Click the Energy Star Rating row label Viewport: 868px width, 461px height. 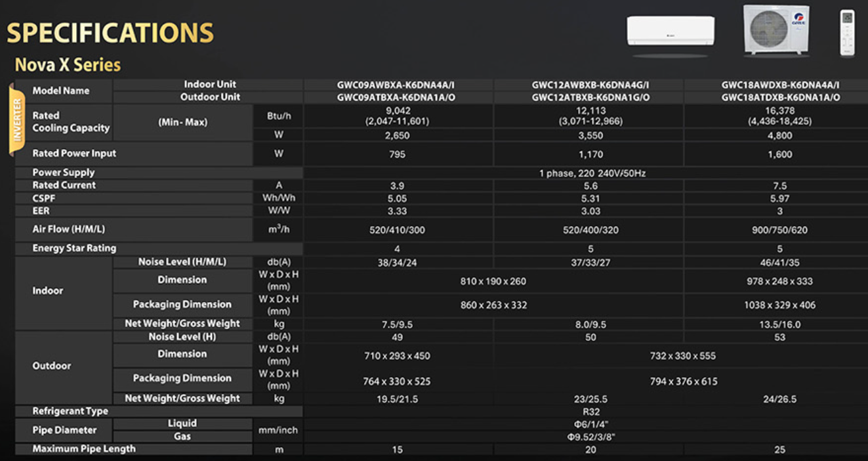[x=74, y=248]
